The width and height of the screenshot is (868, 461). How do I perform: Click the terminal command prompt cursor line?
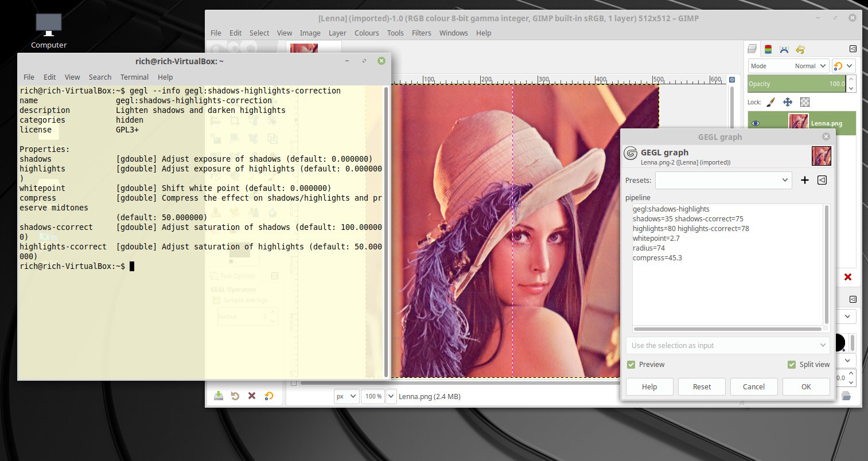pyautogui.click(x=76, y=266)
